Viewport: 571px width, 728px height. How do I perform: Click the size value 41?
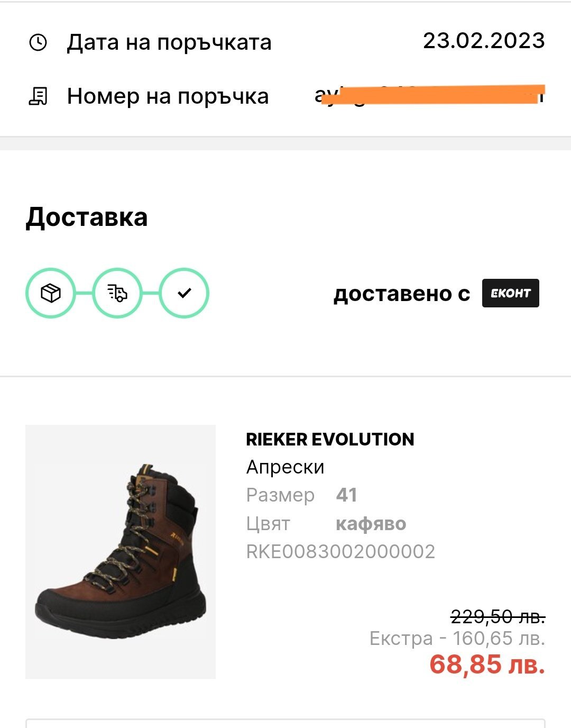click(x=346, y=495)
